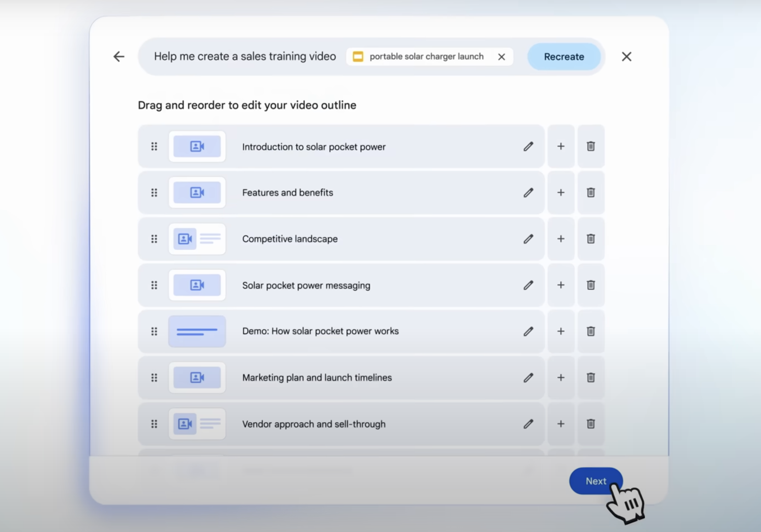
Task: Click the text 'Features and benefits'
Action: coord(288,192)
